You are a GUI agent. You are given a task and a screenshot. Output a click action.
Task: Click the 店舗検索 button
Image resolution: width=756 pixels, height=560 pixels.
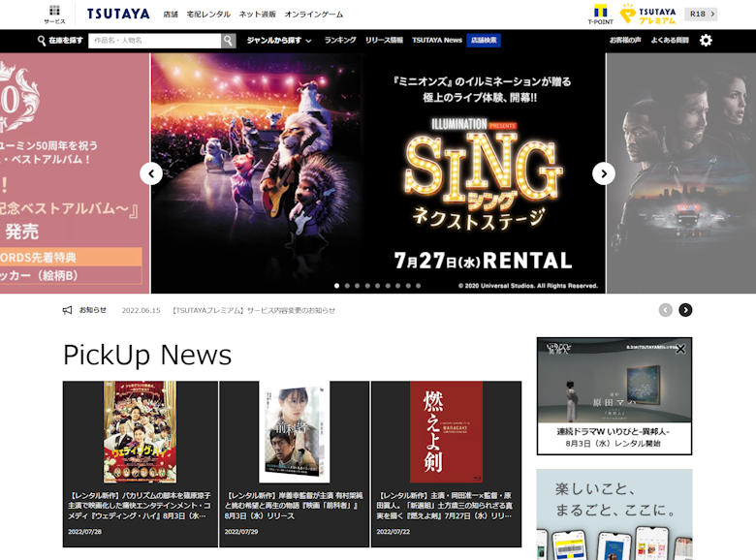point(484,41)
